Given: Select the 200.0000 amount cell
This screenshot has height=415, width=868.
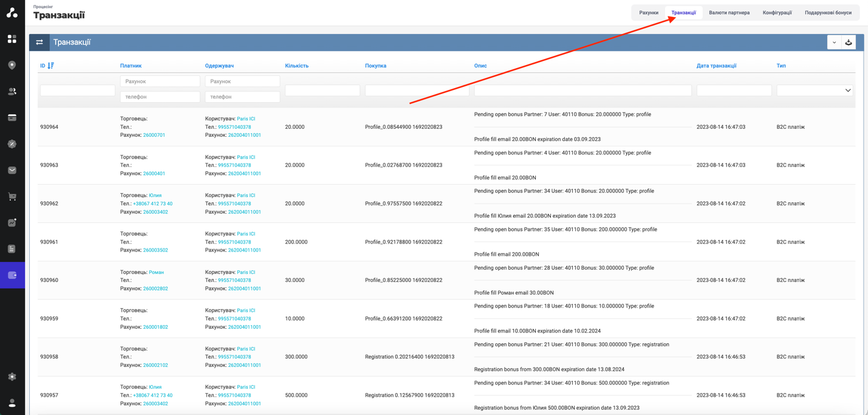Looking at the screenshot, I should click(296, 242).
